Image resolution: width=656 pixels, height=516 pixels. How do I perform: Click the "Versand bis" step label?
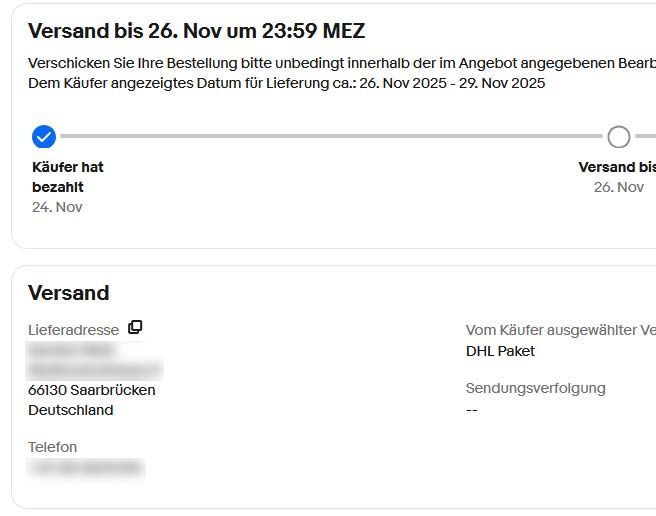coord(617,167)
